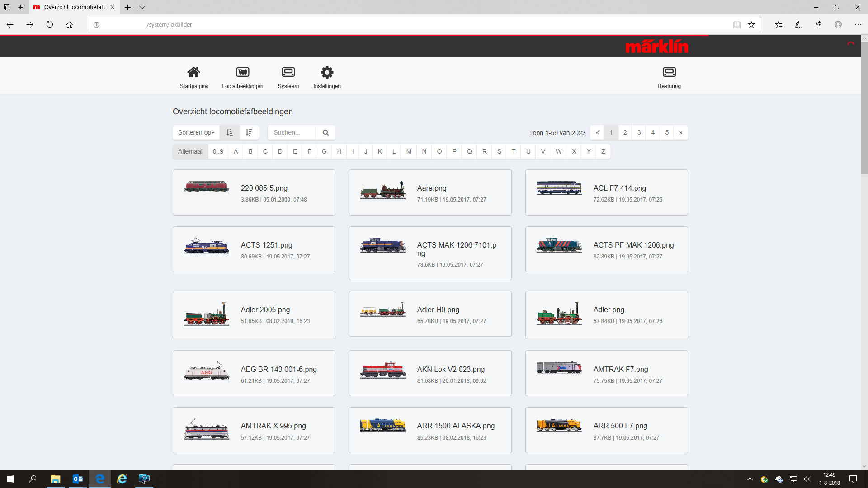Show hidden system tray icons
This screenshot has height=488, width=868.
[x=750, y=479]
